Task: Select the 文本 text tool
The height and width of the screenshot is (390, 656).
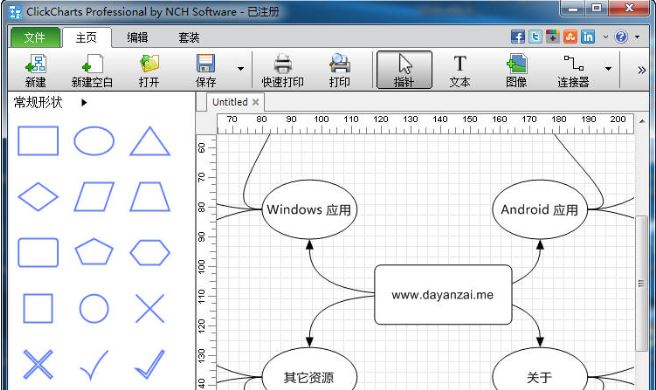Action: (x=460, y=70)
